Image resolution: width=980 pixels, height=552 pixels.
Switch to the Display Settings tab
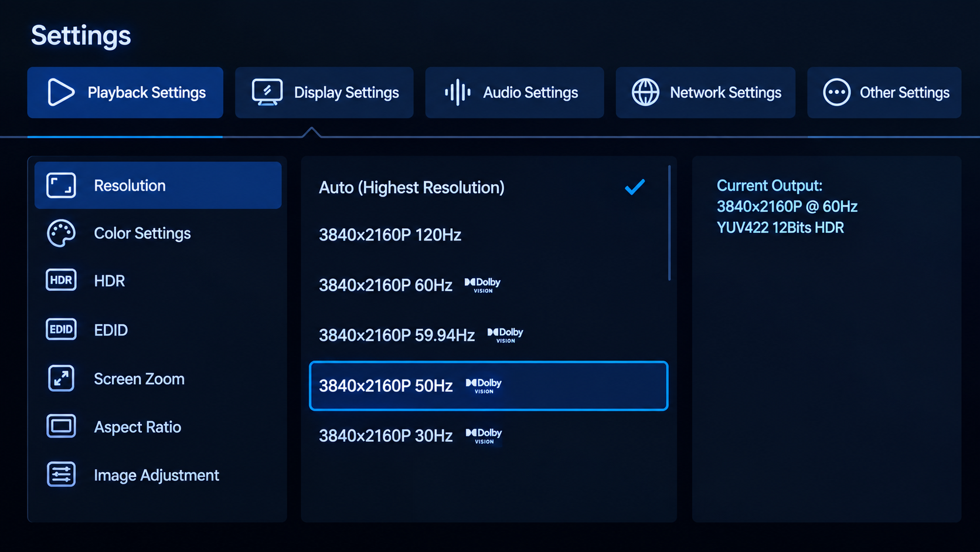(x=324, y=92)
